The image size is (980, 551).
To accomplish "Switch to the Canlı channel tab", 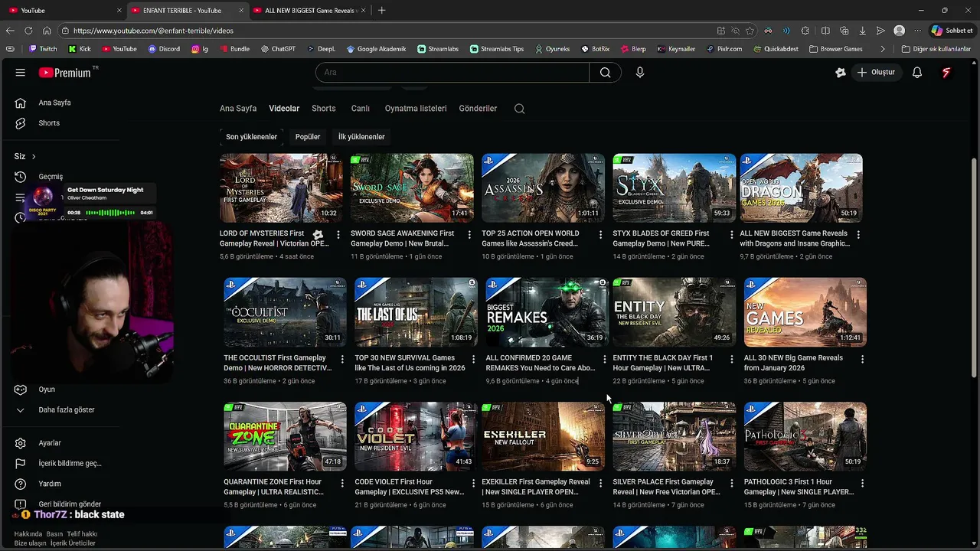I will (x=361, y=109).
